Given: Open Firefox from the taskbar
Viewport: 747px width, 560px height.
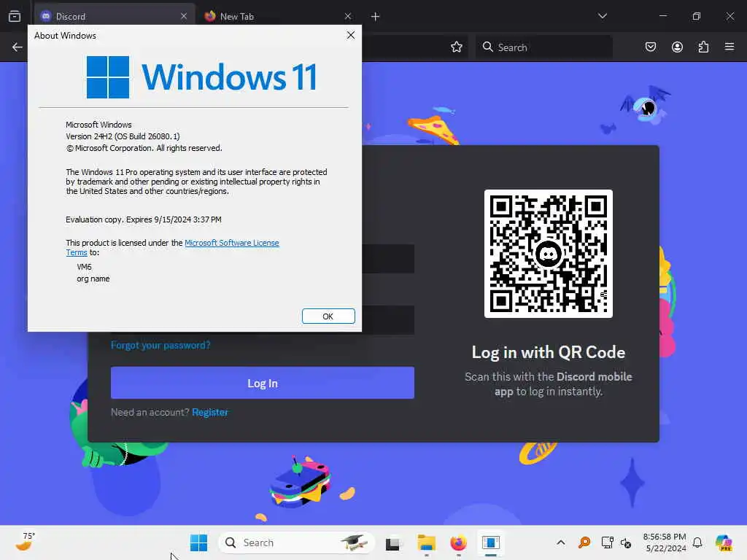Looking at the screenshot, I should coord(458,542).
